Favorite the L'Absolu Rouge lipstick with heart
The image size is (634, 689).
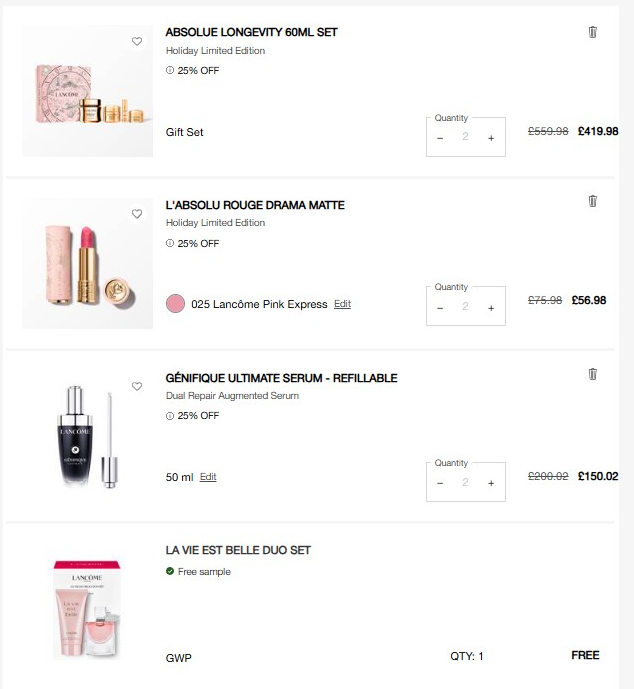tap(137, 214)
